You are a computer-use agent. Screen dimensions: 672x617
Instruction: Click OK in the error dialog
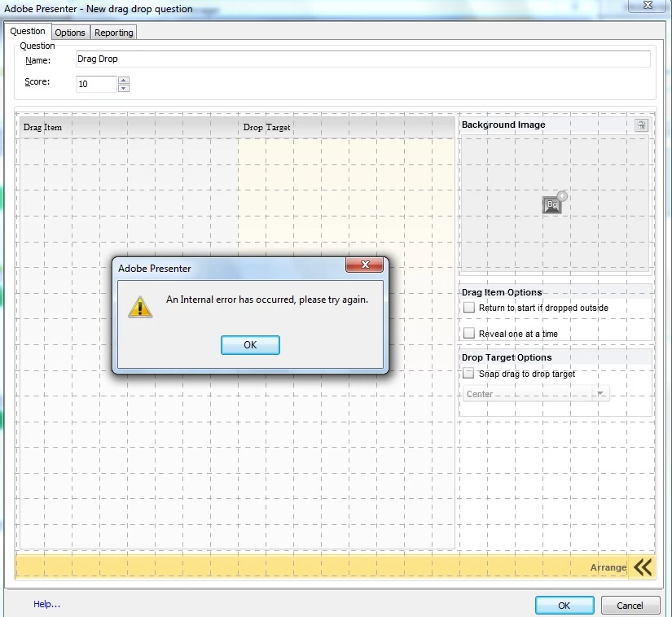point(250,345)
